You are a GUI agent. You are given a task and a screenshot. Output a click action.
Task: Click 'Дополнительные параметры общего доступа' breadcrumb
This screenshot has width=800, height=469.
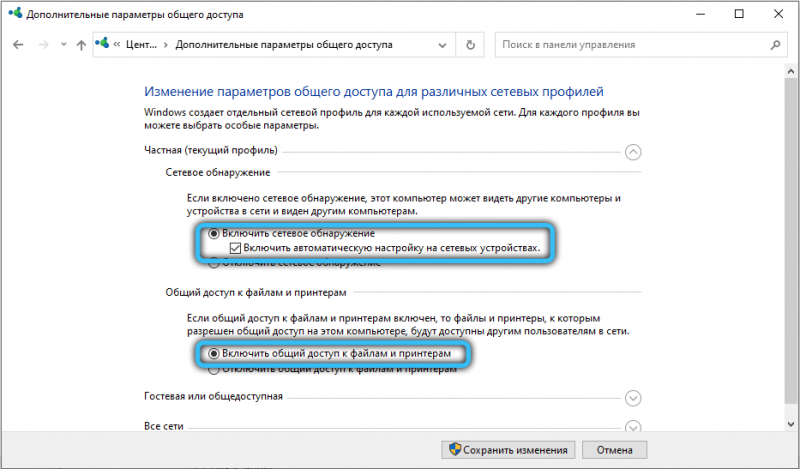pyautogui.click(x=284, y=45)
